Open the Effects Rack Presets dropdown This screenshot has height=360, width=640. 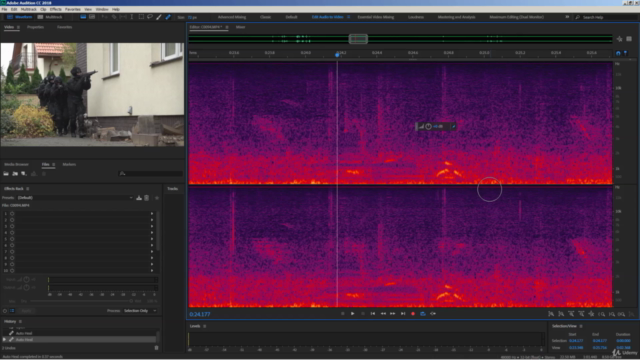point(75,198)
